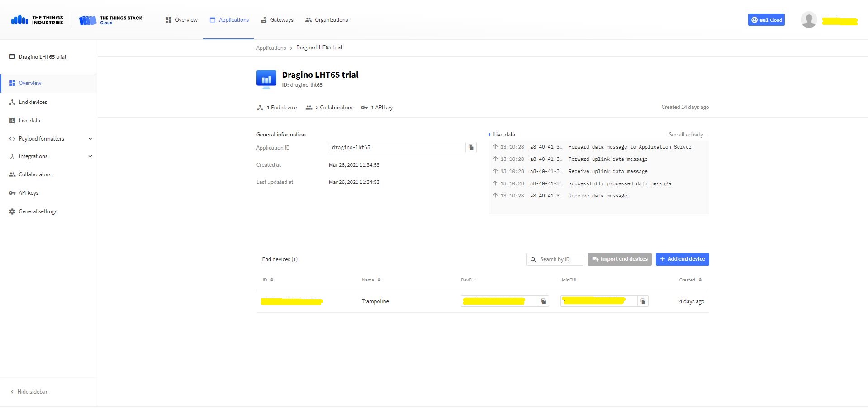Open the Organizations tab
This screenshot has height=408, width=868.
(326, 20)
